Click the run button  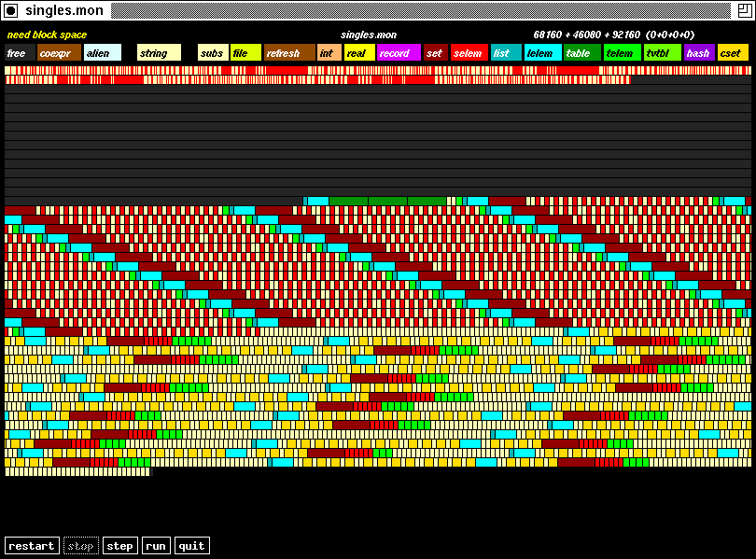pos(156,546)
